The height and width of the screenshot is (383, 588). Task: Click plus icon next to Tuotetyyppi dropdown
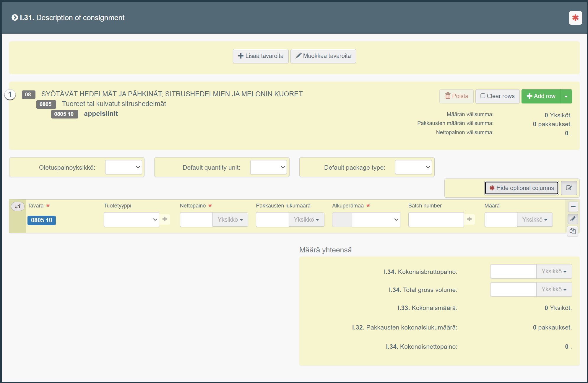(165, 219)
